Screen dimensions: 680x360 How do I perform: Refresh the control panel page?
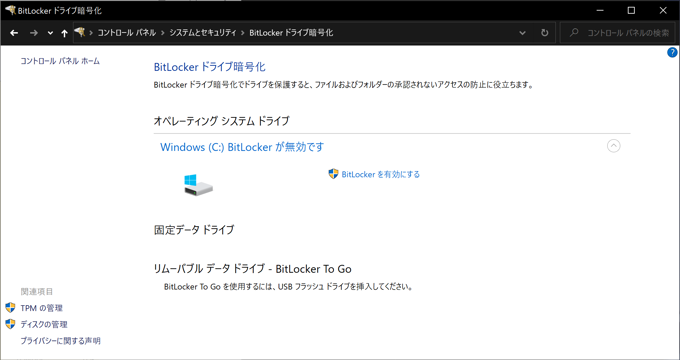[x=545, y=33]
